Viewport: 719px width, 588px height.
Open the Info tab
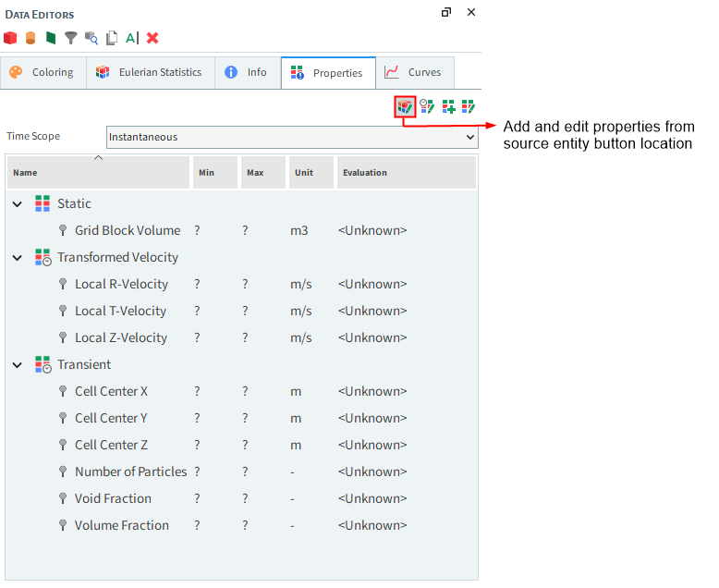pos(248,72)
